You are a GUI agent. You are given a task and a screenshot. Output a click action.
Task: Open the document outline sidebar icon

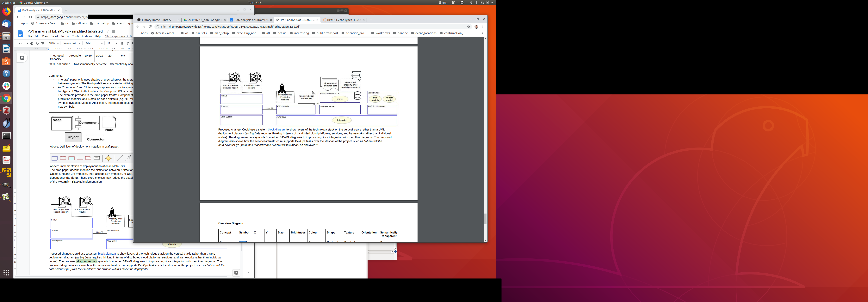pos(22,58)
